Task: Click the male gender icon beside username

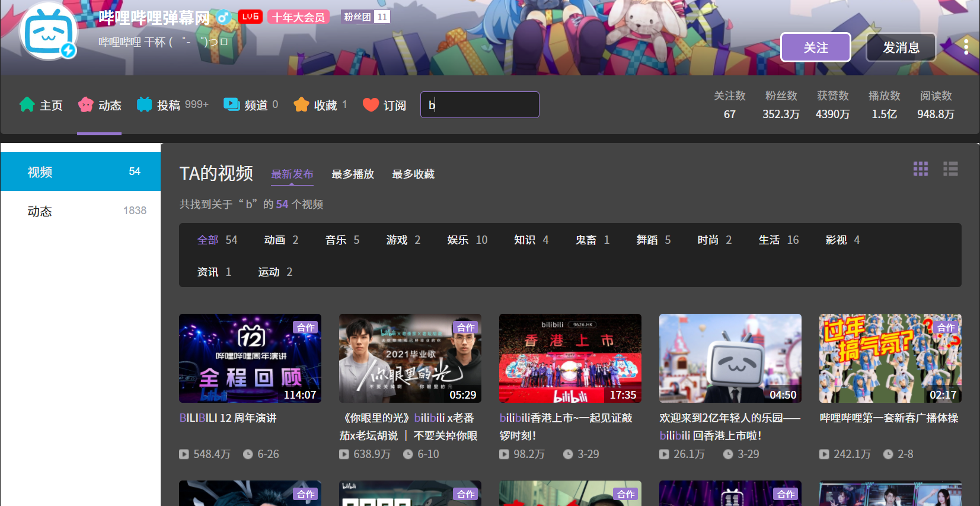Action: click(223, 17)
